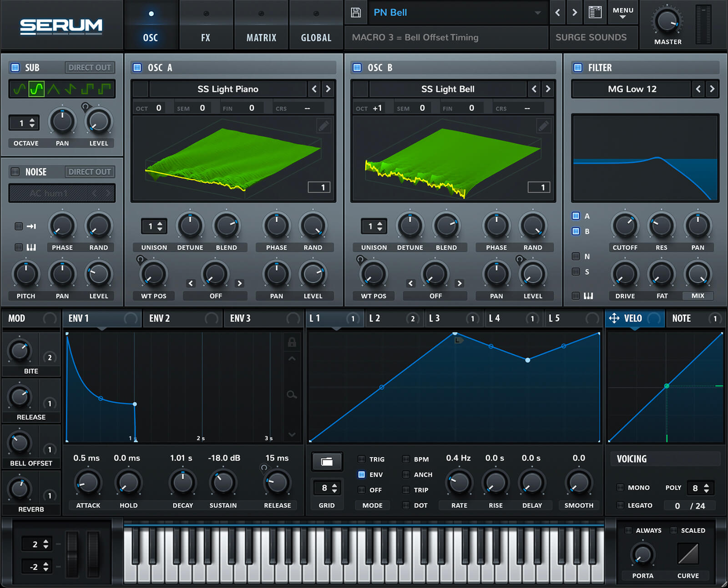Open the preset browser list icon
This screenshot has height=588, width=728.
tap(595, 12)
